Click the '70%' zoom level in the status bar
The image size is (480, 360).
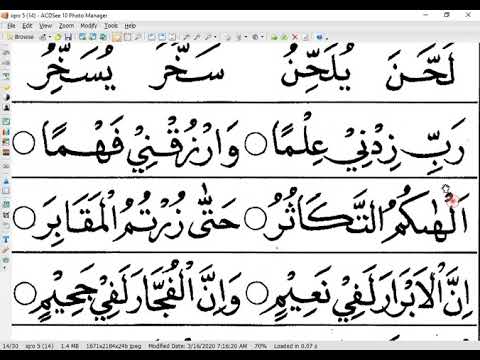[x=261, y=346]
